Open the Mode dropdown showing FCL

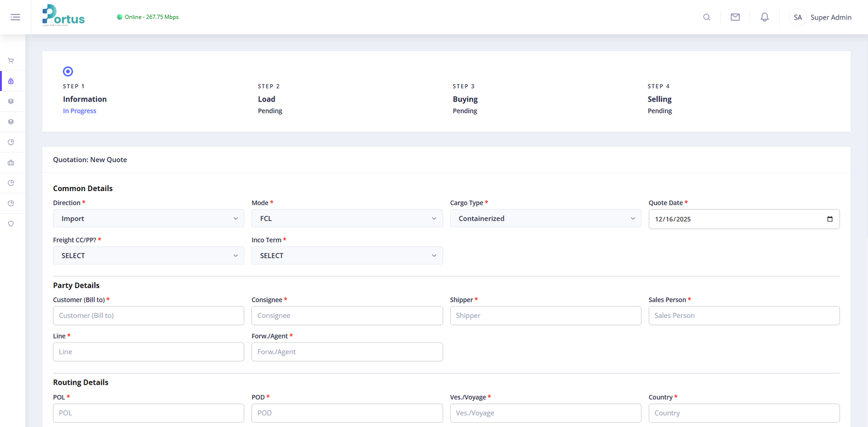click(347, 219)
